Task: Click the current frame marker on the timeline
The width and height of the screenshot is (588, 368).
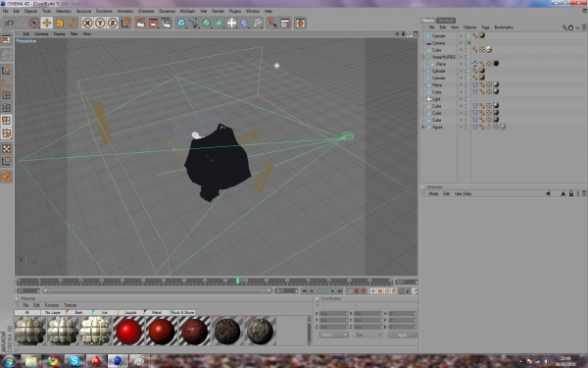Action: pyautogui.click(x=237, y=281)
